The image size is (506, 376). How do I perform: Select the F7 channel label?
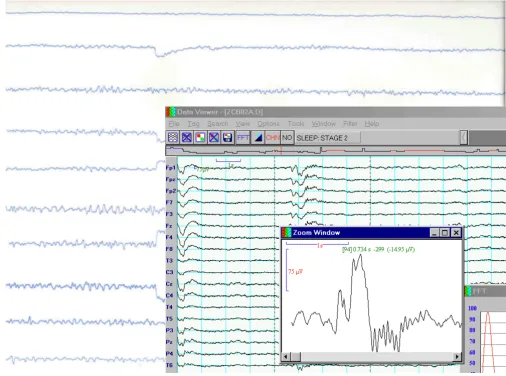(169, 202)
